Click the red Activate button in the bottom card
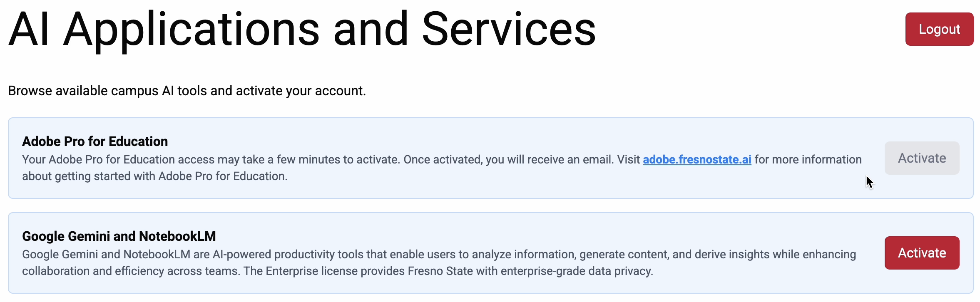The width and height of the screenshot is (980, 302). pyautogui.click(x=922, y=252)
